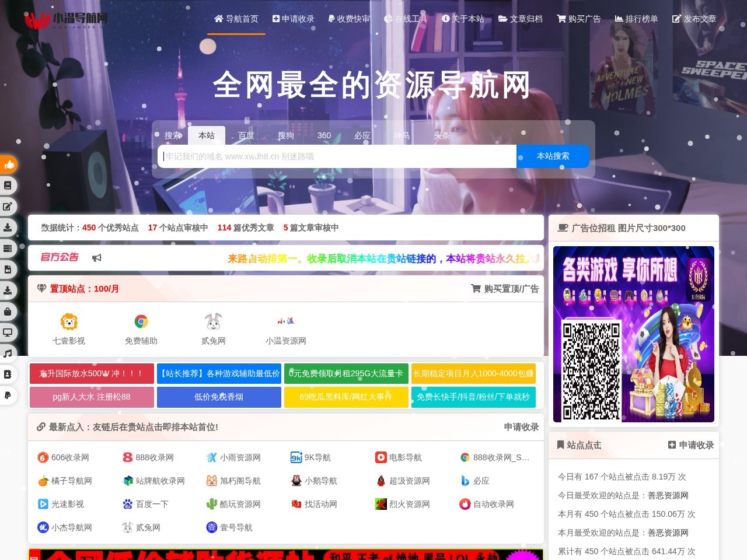747x560 pixels.
Task: Click 购买置顶/广告 in the pinned sites bar
Action: 505,289
